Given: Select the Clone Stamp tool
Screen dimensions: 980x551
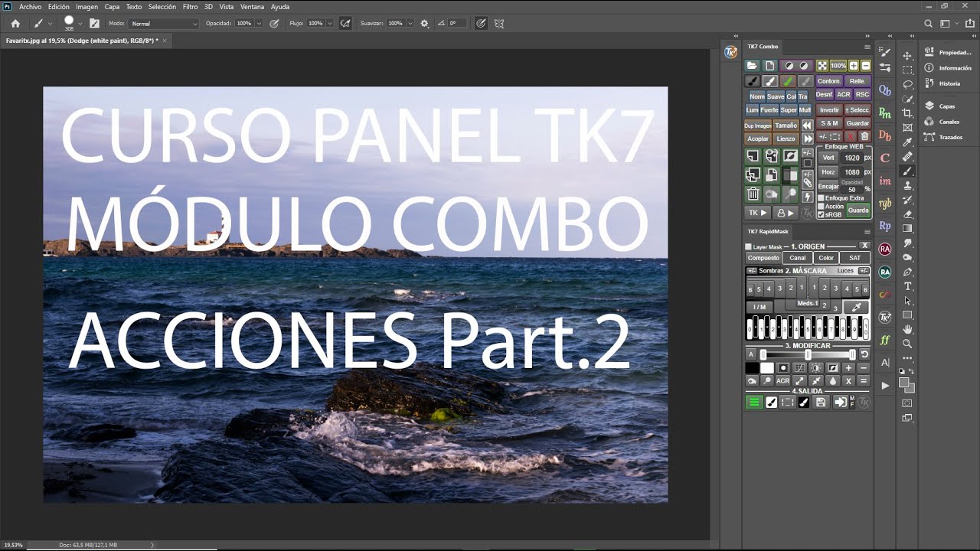Looking at the screenshot, I should [907, 186].
